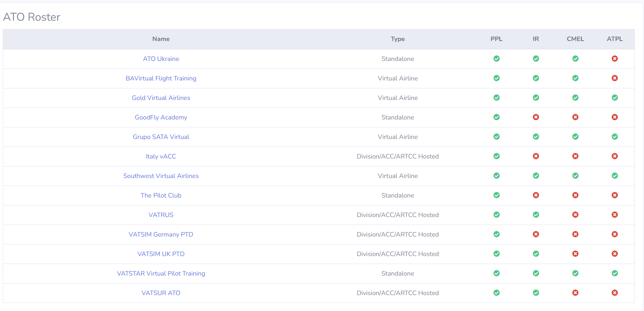Screen dimensions: 644x311
Task: Click Gold Virtual Airlines' Virtual Airline type cell
Action: click(x=398, y=98)
